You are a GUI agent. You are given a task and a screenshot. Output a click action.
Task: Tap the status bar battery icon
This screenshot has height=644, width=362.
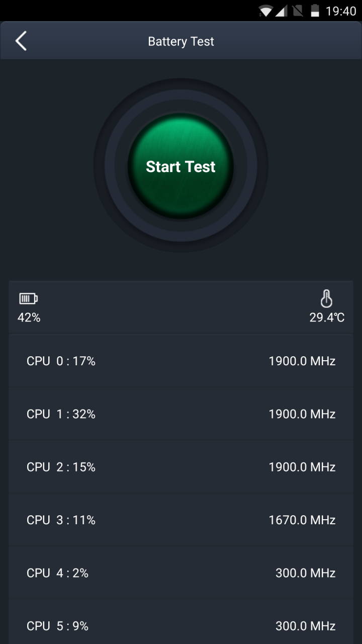pyautogui.click(x=315, y=11)
